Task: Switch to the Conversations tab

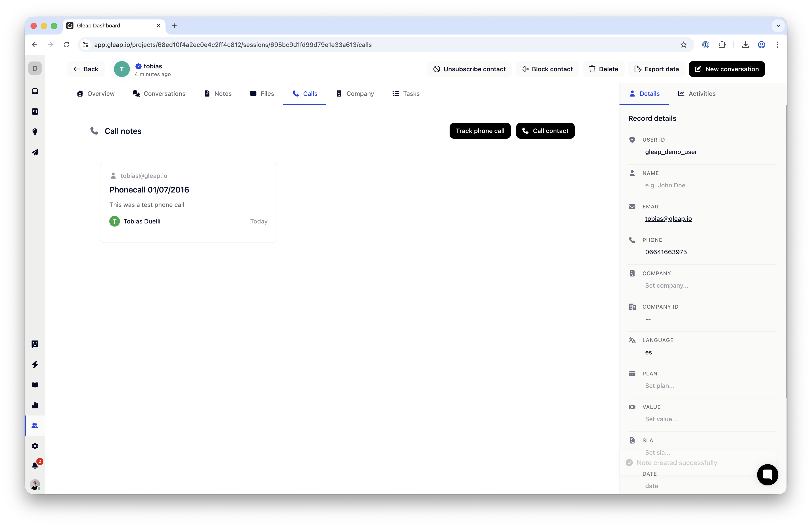Action: [x=159, y=94]
